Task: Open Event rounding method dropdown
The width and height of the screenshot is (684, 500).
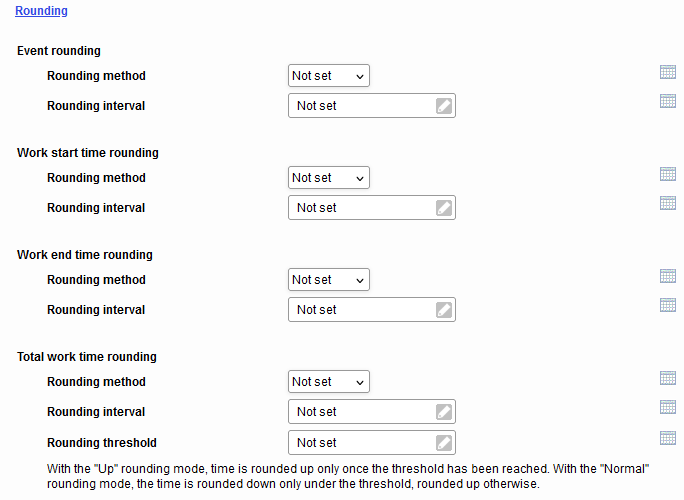Action: pyautogui.click(x=328, y=75)
